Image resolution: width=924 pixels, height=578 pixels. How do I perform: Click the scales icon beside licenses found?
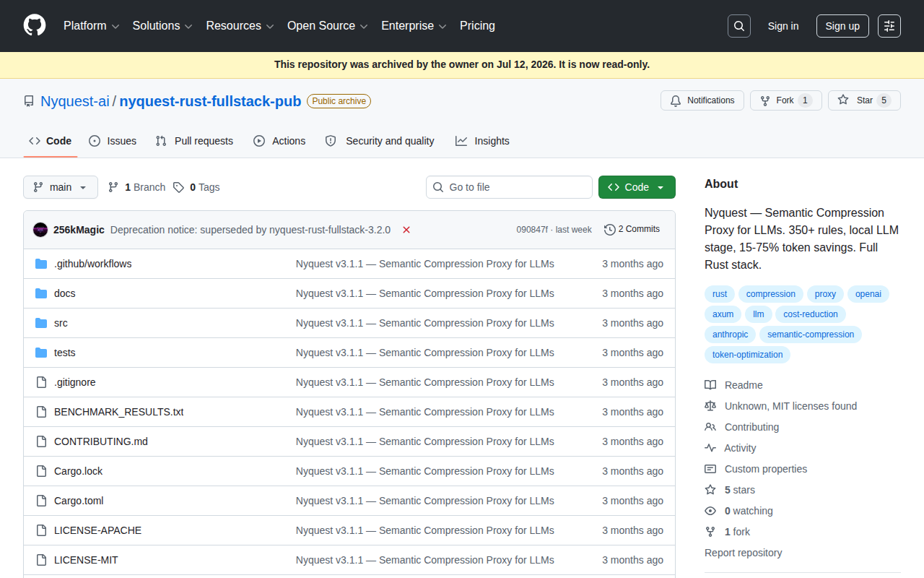coord(710,406)
